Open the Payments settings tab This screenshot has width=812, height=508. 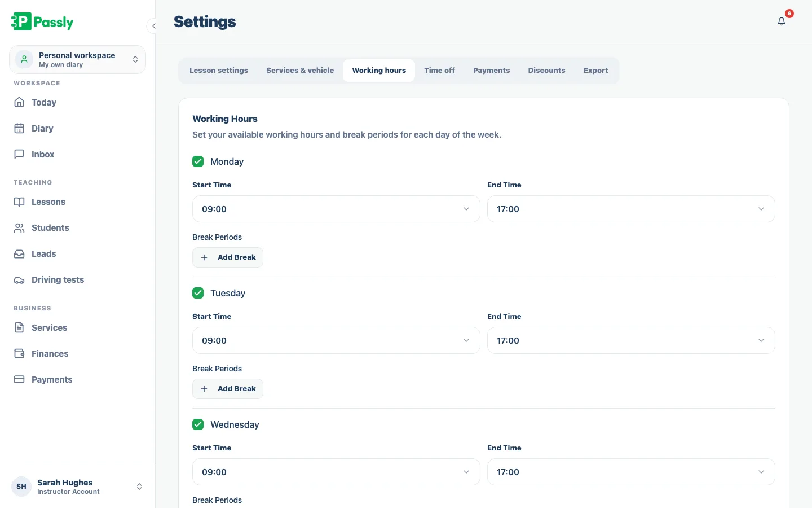pyautogui.click(x=491, y=71)
